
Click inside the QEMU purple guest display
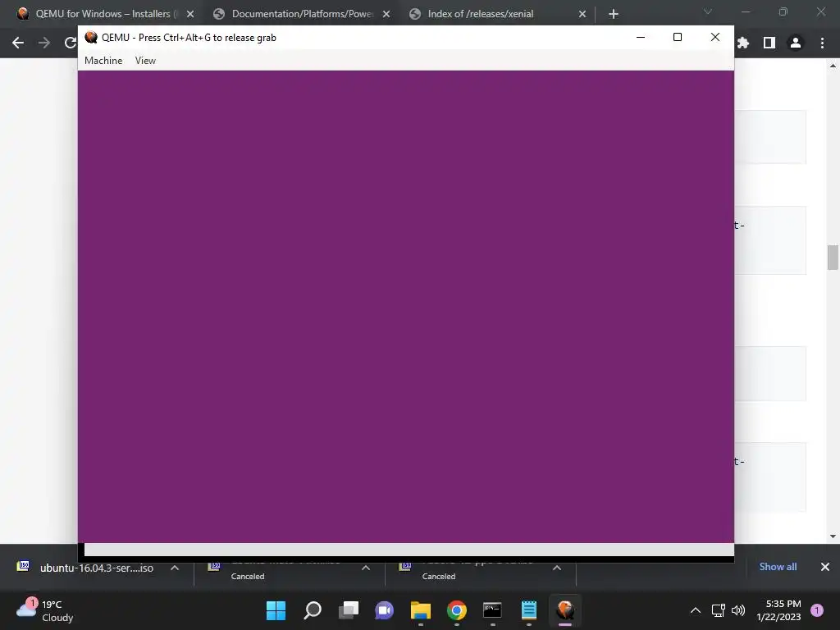(405, 307)
